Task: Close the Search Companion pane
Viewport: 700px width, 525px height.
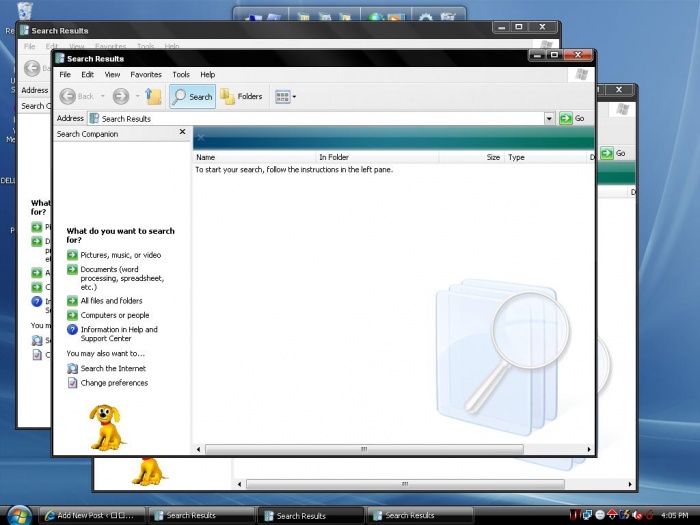Action: 182,132
